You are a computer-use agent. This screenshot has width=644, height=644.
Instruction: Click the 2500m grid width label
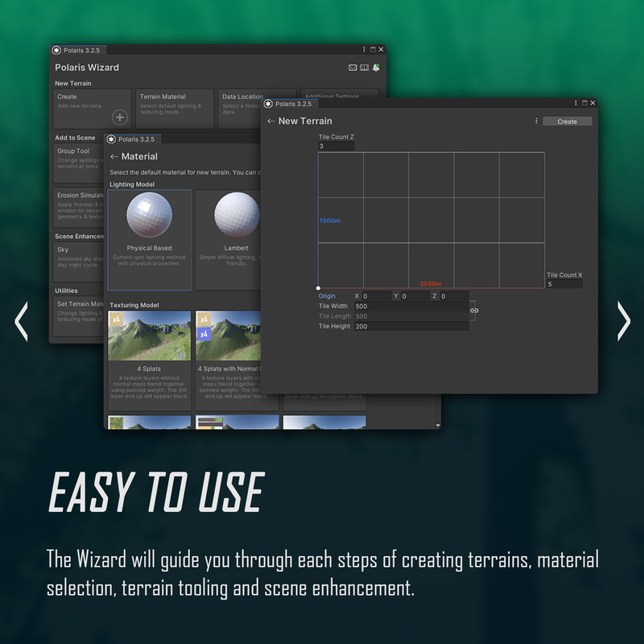coord(431,284)
